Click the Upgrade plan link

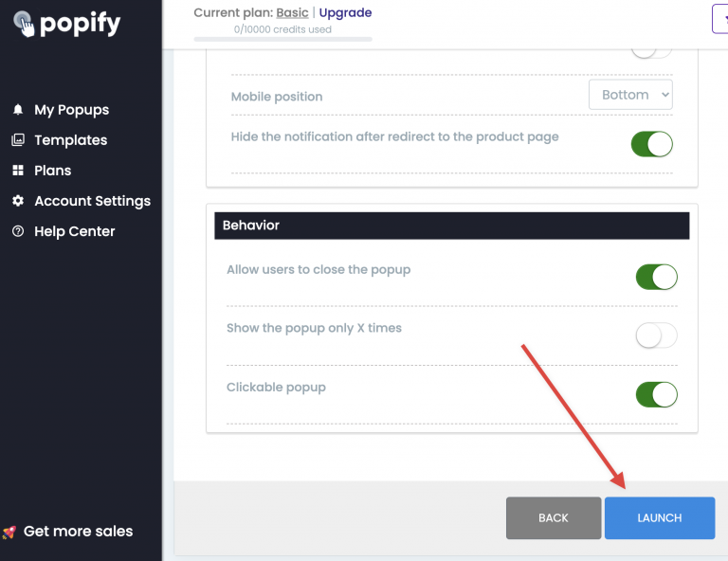tap(345, 12)
